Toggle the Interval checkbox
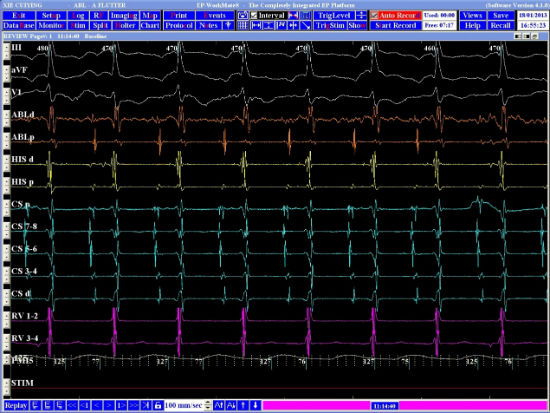This screenshot has height=413, width=550. pos(254,15)
